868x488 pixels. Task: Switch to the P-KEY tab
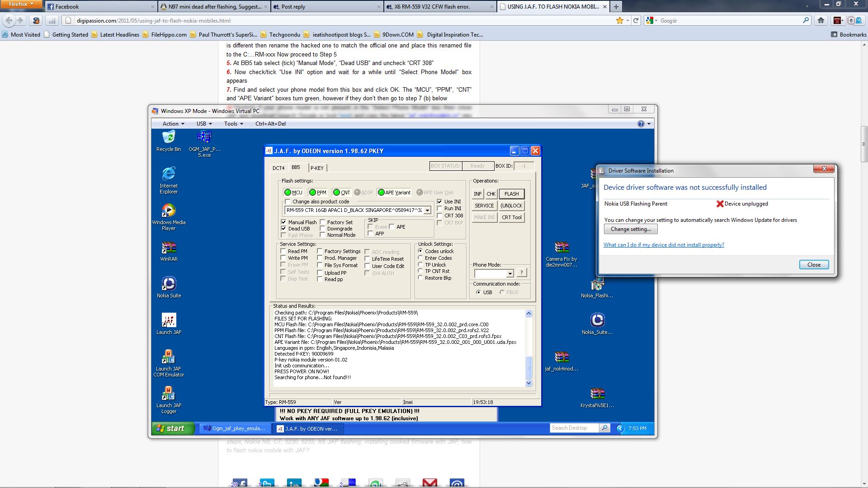(317, 168)
